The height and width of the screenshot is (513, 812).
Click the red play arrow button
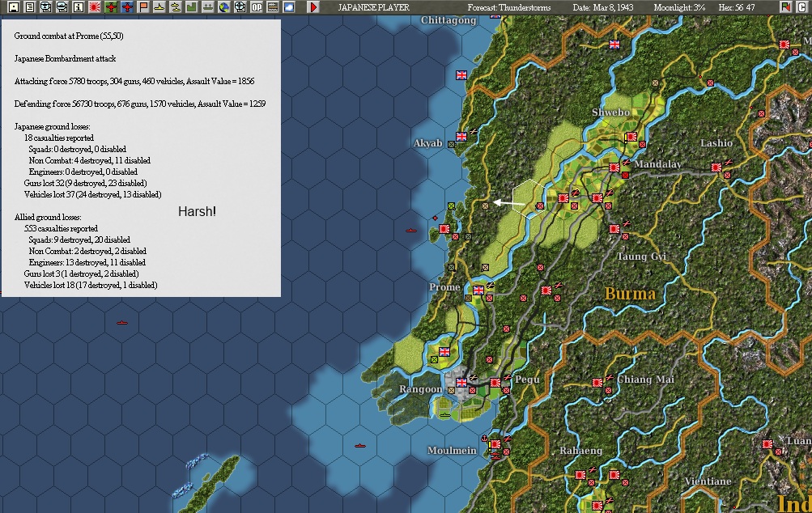pos(312,6)
